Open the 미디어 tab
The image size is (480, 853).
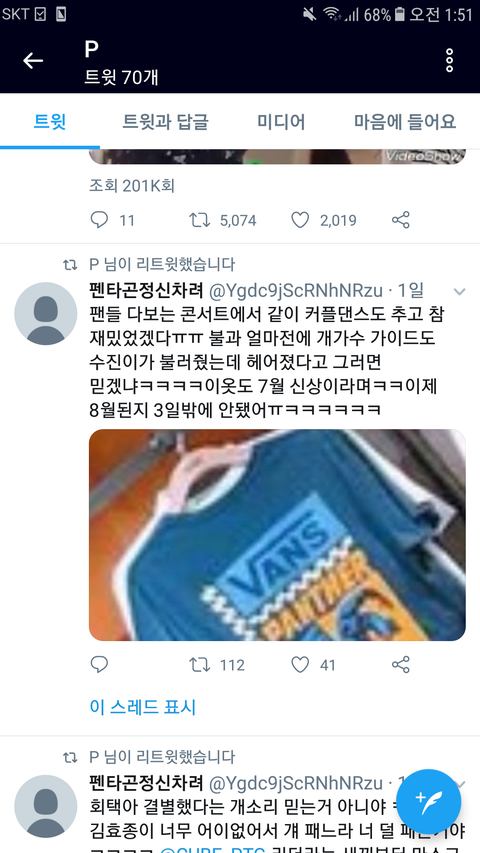coord(281,121)
